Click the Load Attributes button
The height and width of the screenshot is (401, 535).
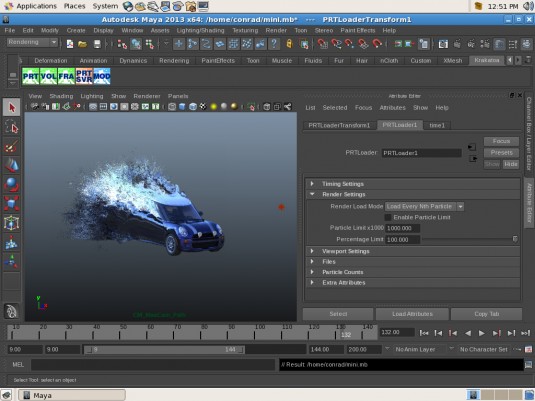click(412, 314)
